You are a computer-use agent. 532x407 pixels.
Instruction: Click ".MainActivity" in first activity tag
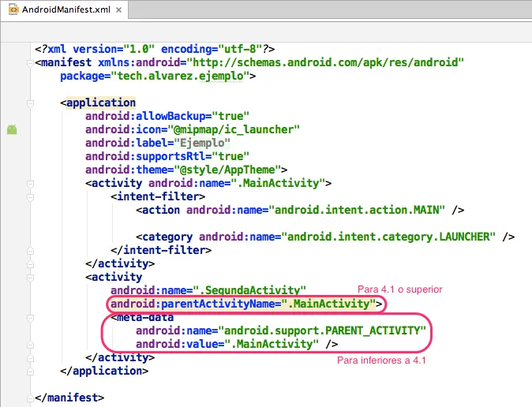[278, 183]
